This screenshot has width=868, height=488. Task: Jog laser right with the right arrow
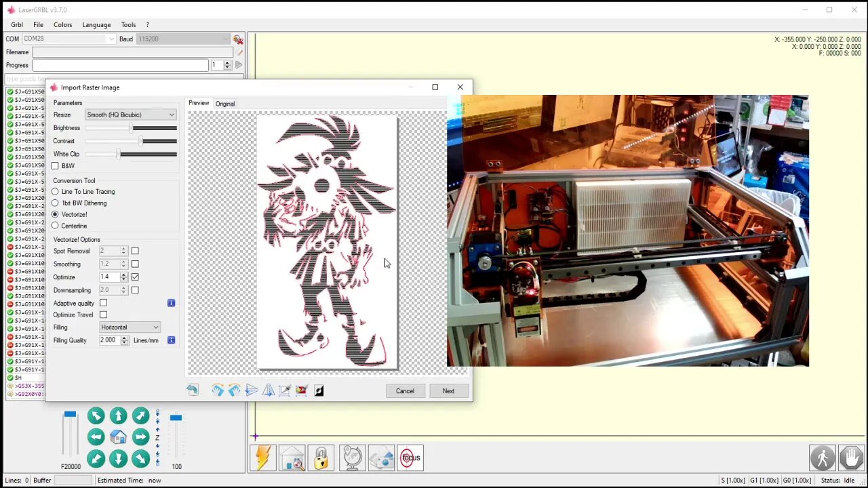(140, 437)
